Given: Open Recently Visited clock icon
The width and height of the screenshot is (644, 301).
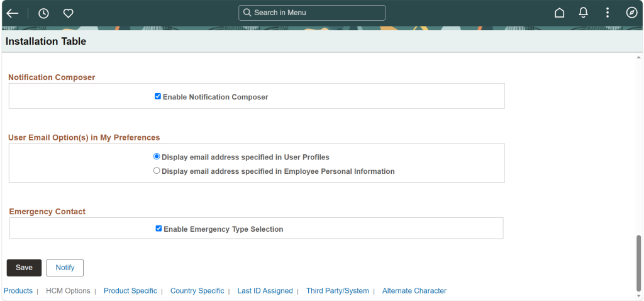Looking at the screenshot, I should [43, 13].
